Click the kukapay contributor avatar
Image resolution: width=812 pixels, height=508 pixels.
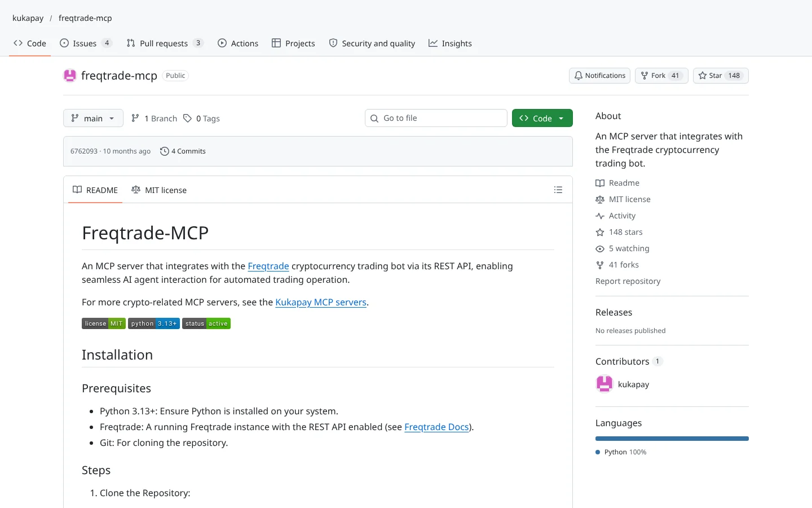(604, 384)
